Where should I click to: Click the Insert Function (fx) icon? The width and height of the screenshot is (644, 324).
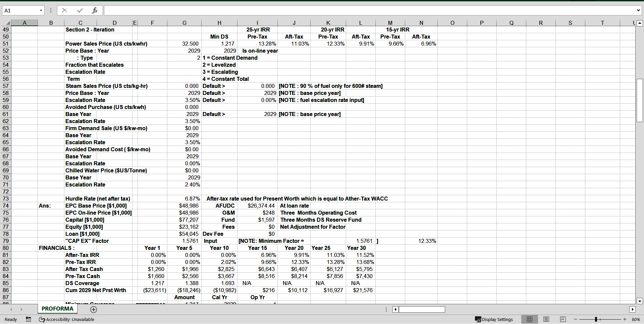[x=95, y=10]
